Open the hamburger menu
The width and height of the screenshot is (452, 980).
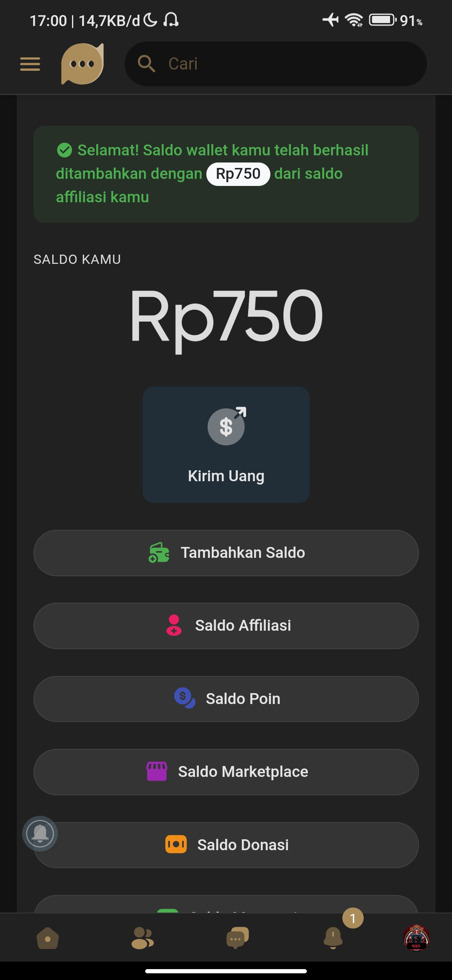pyautogui.click(x=30, y=64)
